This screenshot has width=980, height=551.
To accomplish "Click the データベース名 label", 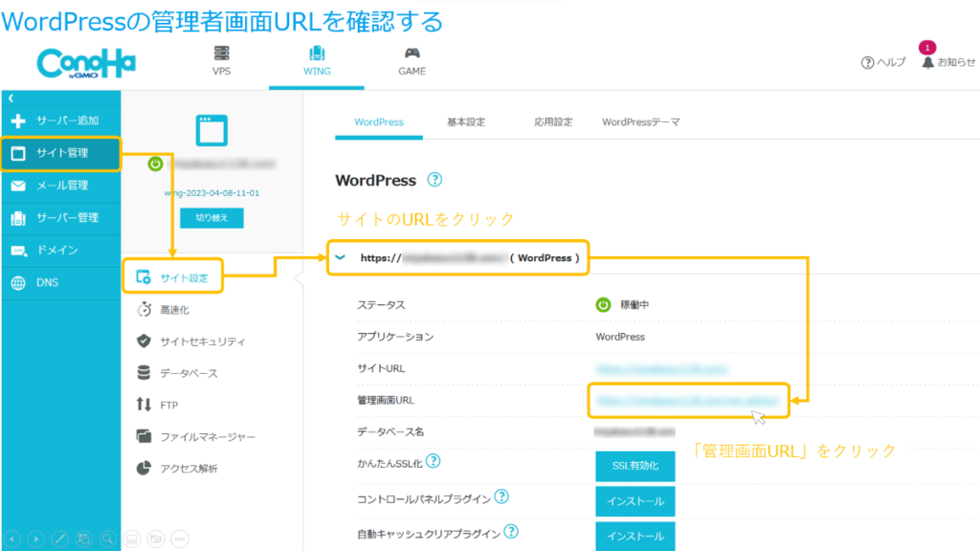I will [390, 431].
